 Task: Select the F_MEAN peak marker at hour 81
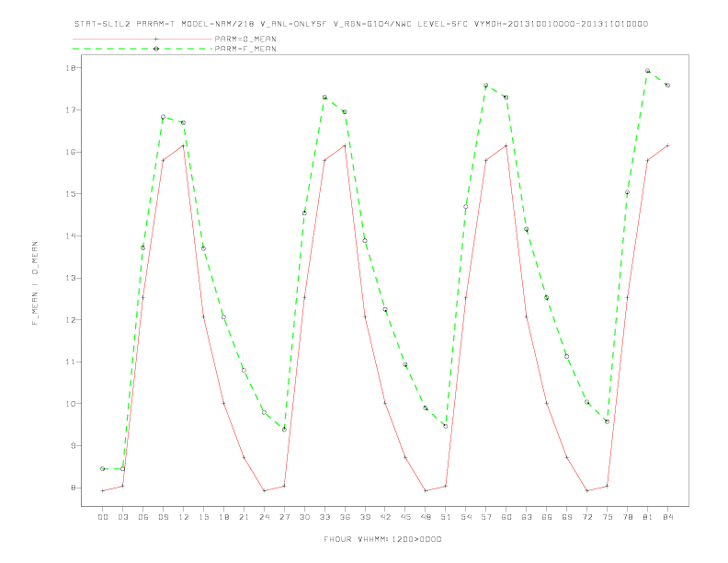(647, 71)
